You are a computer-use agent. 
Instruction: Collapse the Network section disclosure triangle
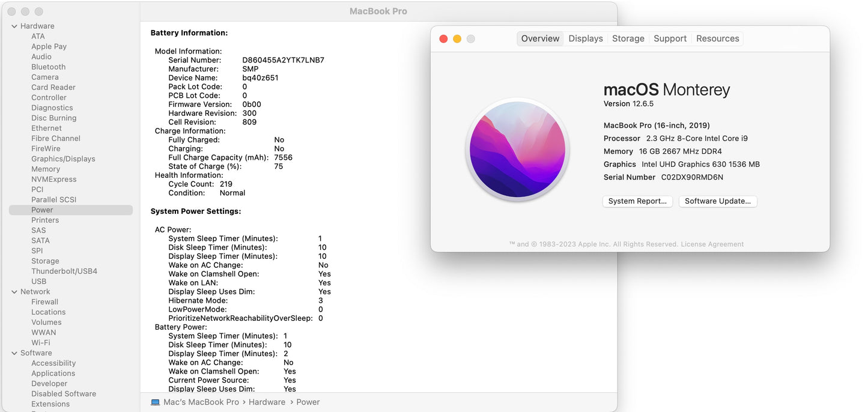pos(14,292)
